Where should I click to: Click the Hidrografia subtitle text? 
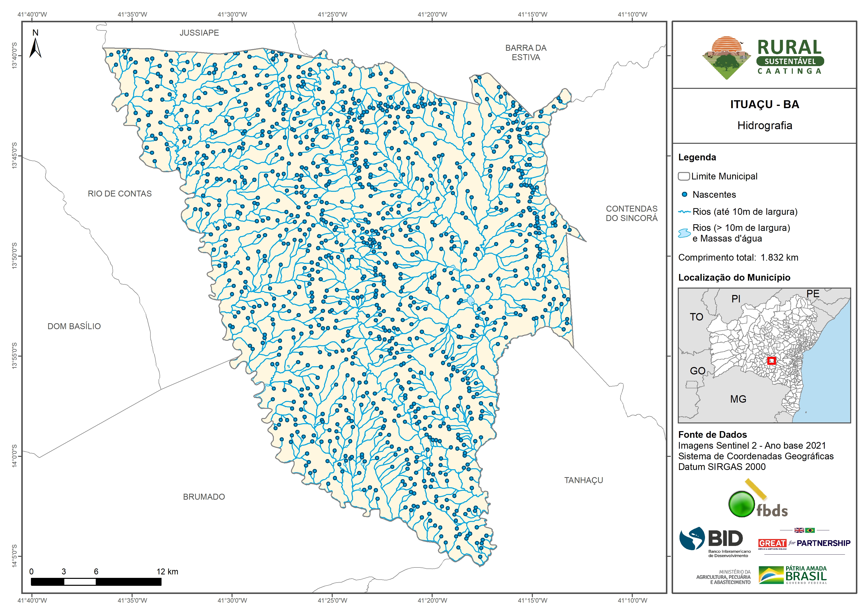tap(764, 126)
